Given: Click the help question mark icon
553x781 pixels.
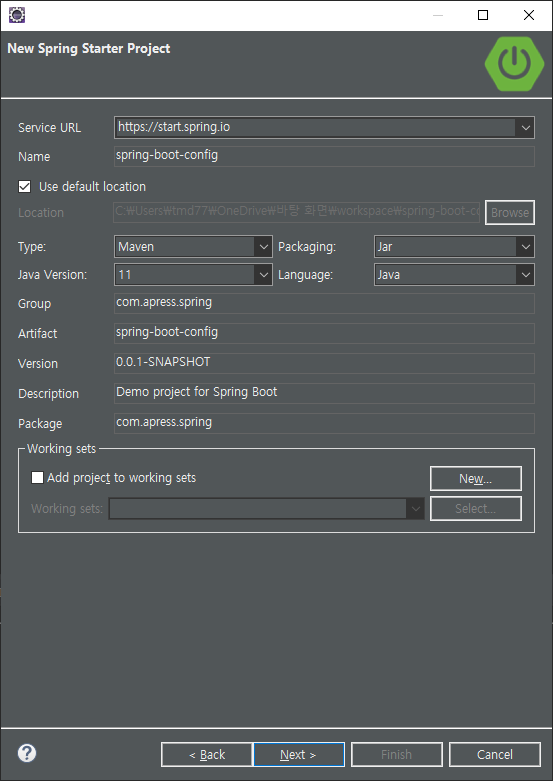Looking at the screenshot, I should pos(27,753).
